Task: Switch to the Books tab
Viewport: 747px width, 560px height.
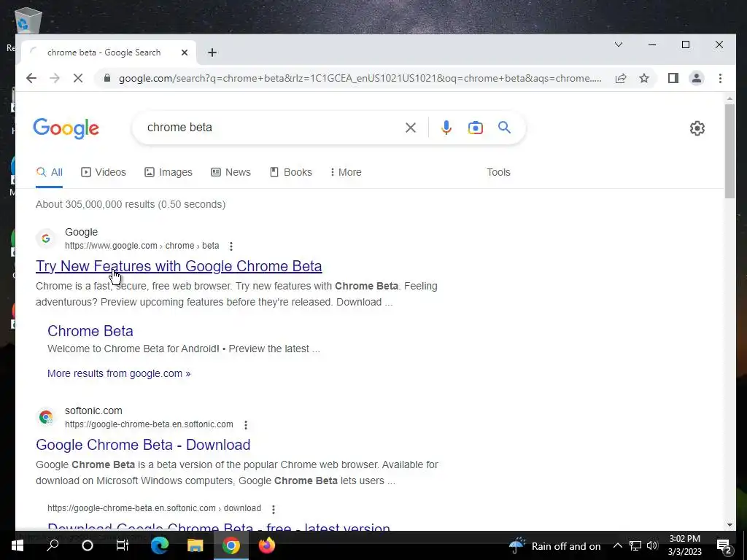Action: coord(291,172)
